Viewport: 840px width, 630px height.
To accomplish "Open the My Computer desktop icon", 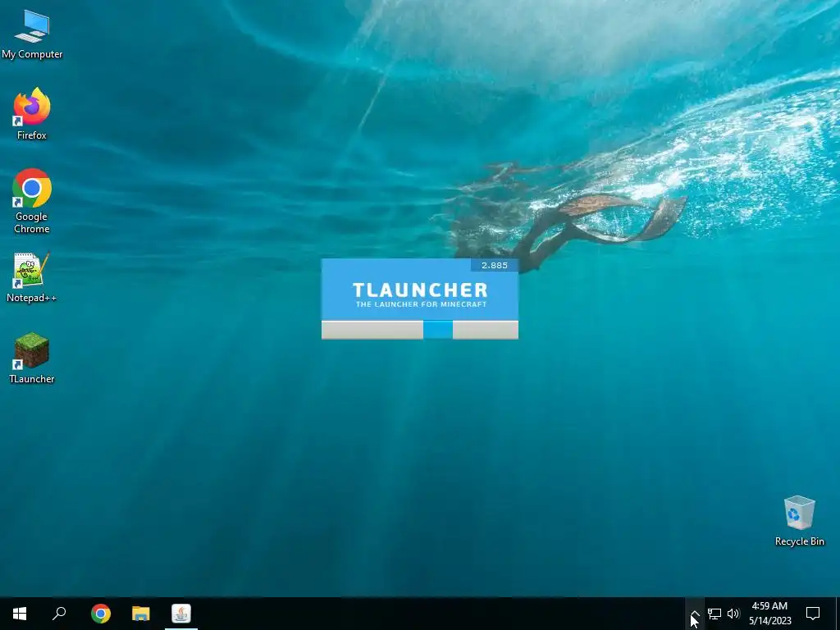I will tap(32, 34).
